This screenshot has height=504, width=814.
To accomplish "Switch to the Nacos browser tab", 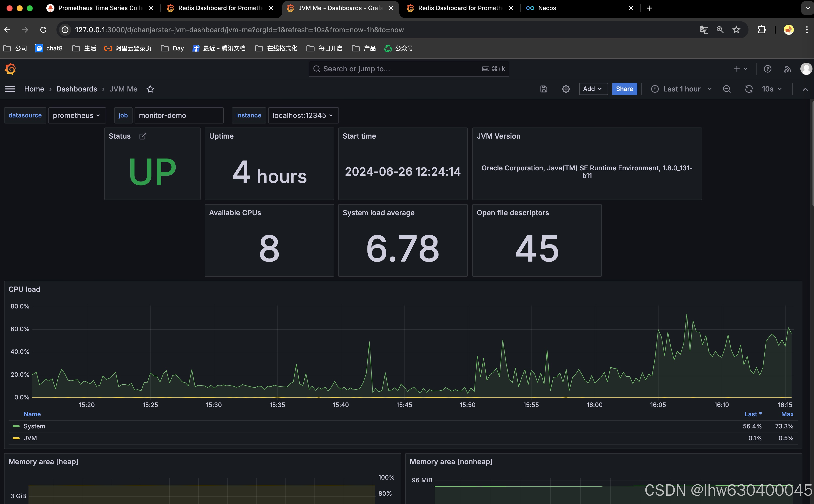I will (547, 8).
